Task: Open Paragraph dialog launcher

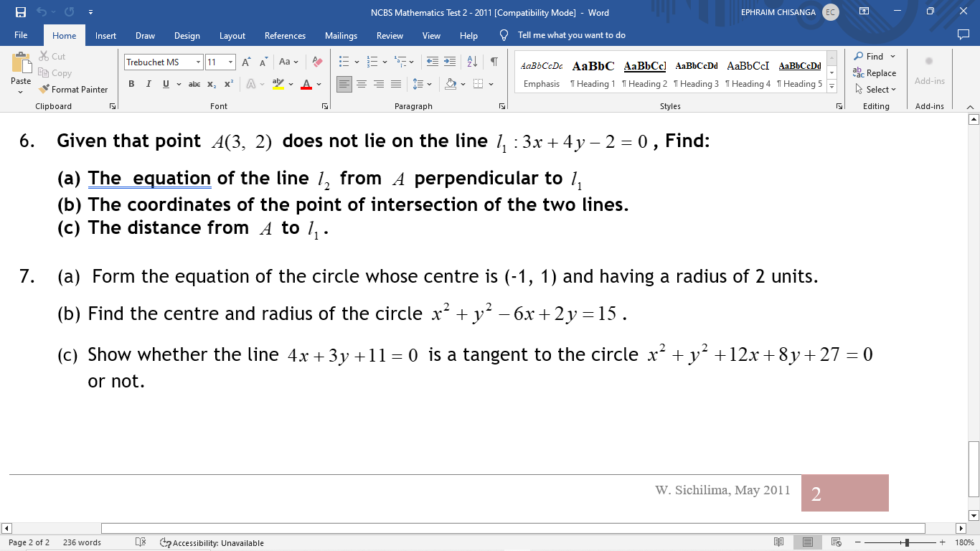Action: coord(501,106)
